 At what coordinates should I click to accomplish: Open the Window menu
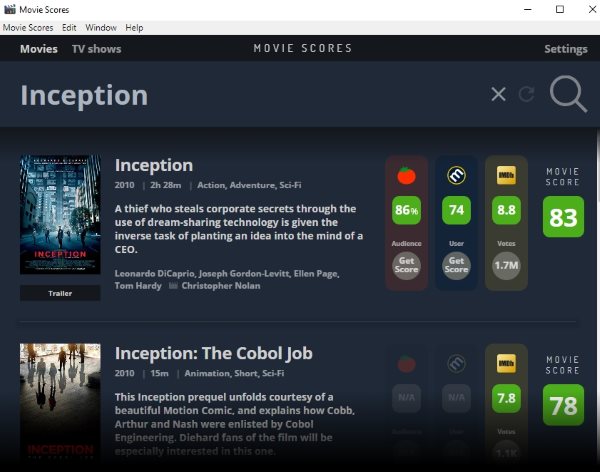[x=101, y=28]
